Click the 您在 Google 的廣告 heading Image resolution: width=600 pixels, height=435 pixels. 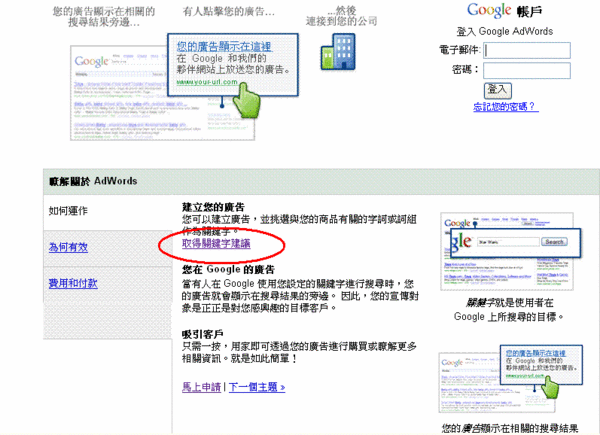tap(228, 270)
